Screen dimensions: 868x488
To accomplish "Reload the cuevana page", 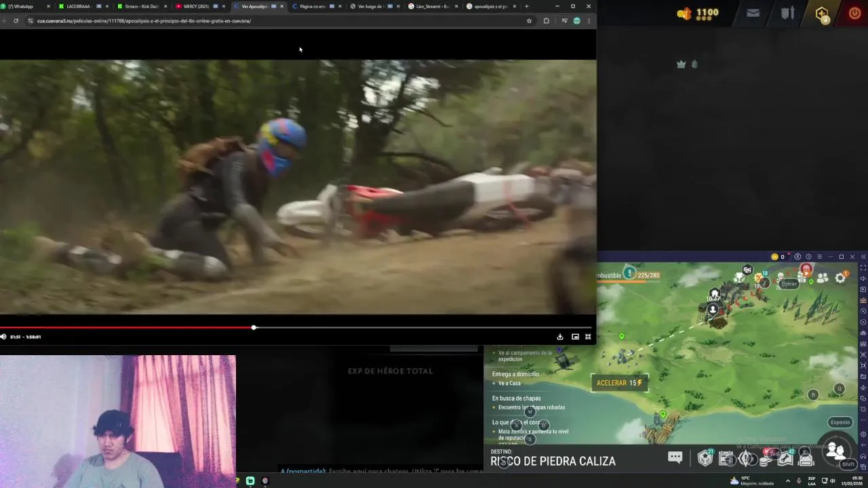I will coord(16,21).
